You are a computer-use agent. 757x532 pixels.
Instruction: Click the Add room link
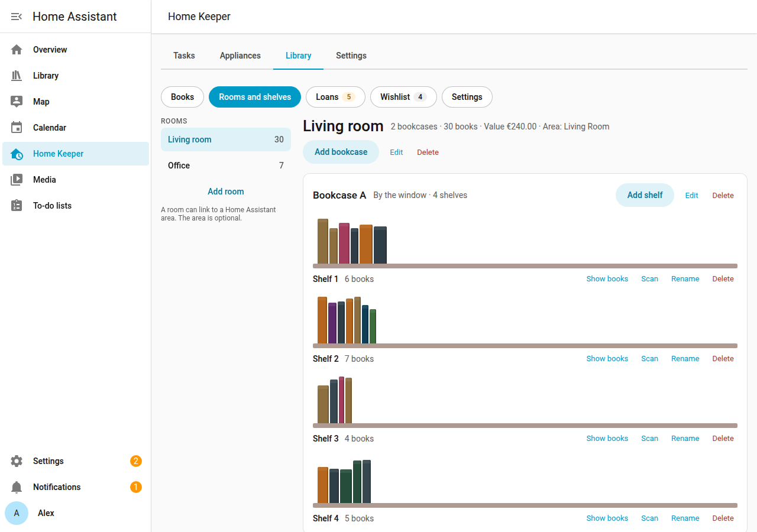[x=226, y=192]
